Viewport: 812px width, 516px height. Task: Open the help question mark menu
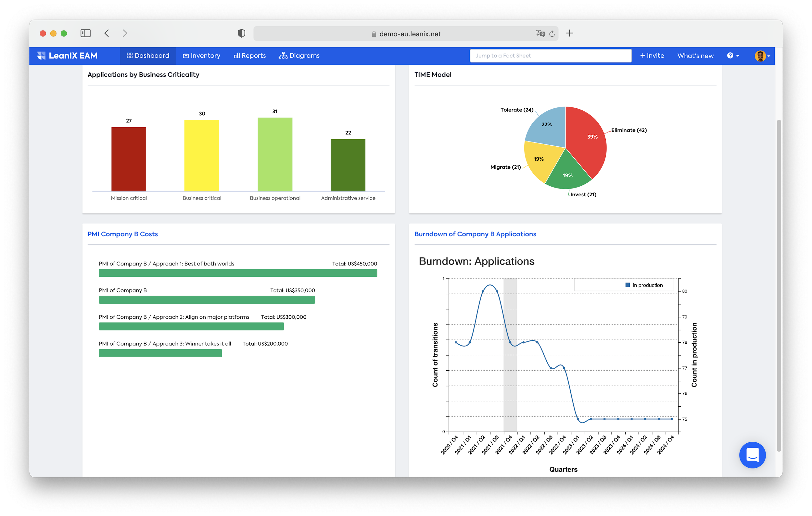click(x=733, y=55)
